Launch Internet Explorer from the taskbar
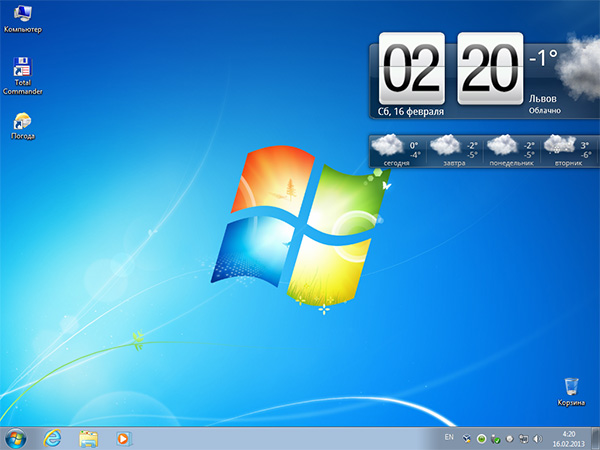Image resolution: width=600 pixels, height=450 pixels. point(53,438)
